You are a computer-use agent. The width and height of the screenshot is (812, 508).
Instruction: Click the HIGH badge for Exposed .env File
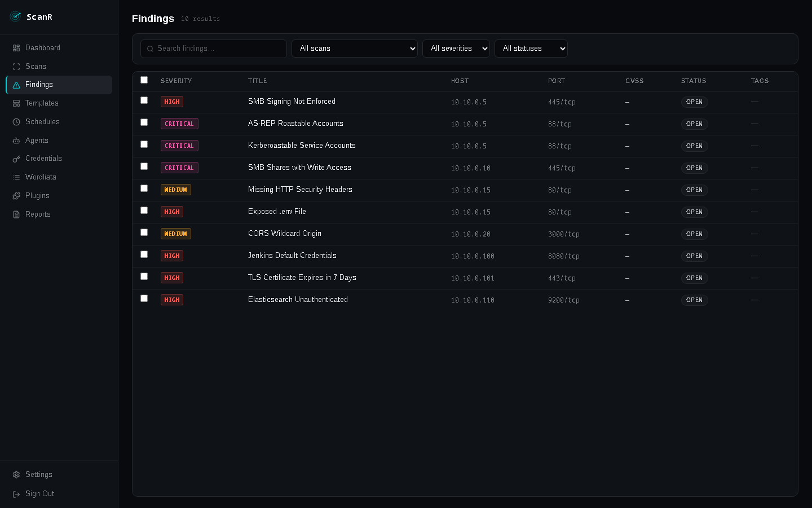point(172,212)
